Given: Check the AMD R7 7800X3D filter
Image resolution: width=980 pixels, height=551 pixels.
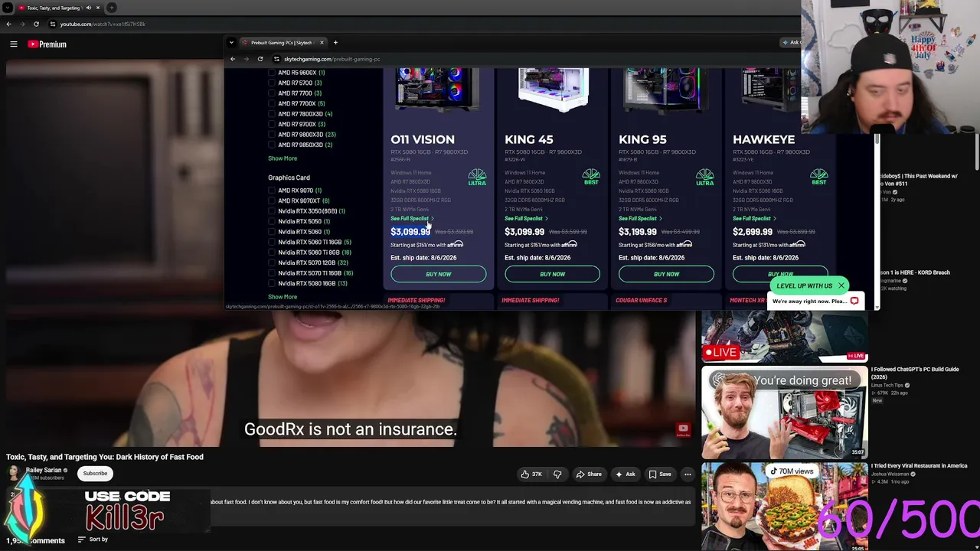Looking at the screenshot, I should pos(272,114).
